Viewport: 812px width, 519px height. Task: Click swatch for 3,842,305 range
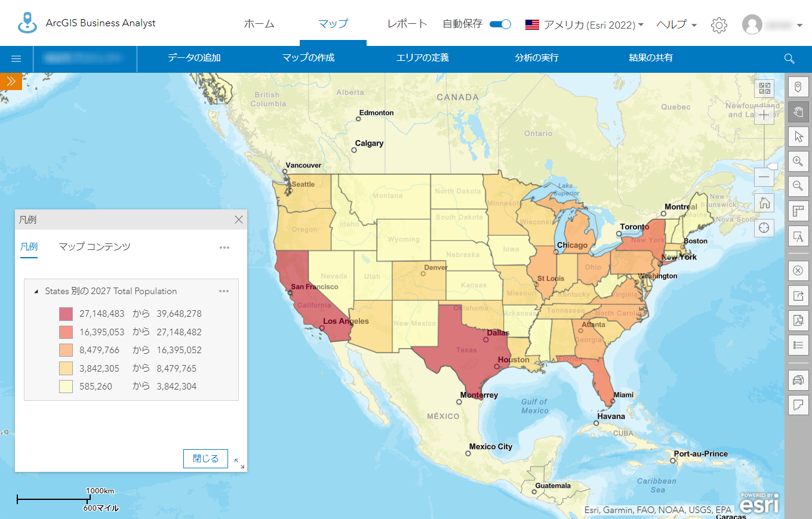[66, 369]
